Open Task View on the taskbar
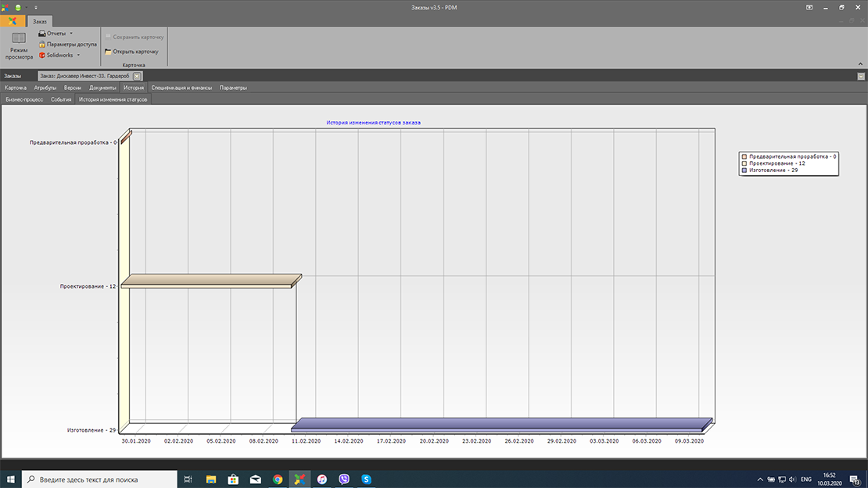The image size is (868, 488). 188,479
